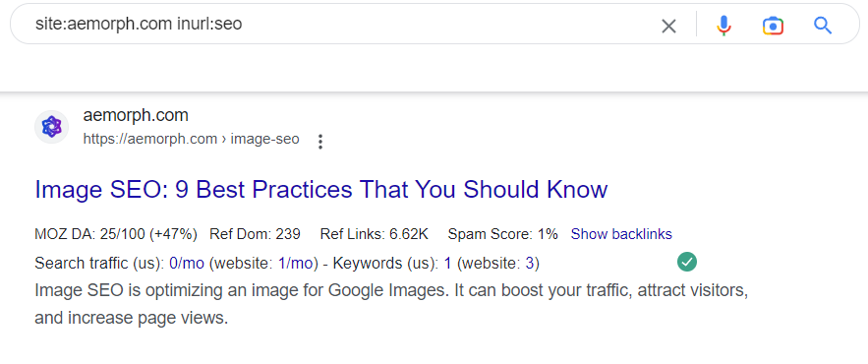868x364 pixels.
Task: Open Google Lens image search camera icon
Action: (773, 26)
